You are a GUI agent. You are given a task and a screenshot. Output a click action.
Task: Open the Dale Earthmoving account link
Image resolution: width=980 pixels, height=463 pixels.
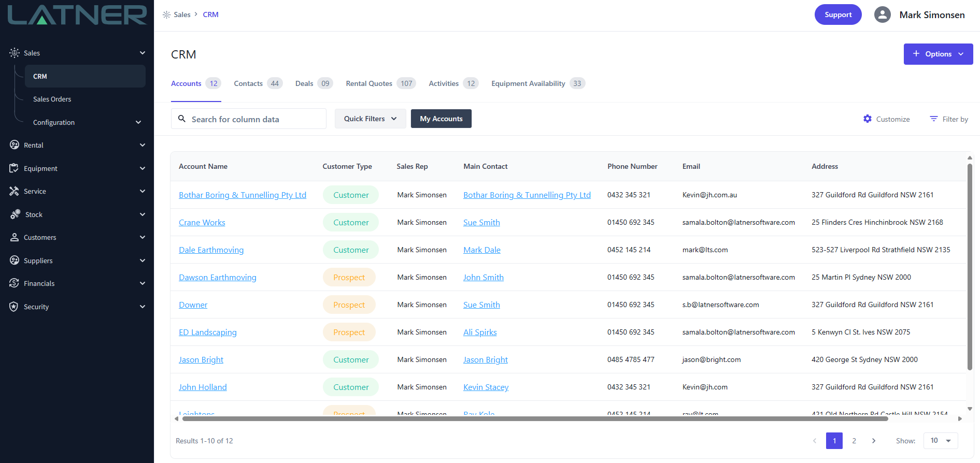pyautogui.click(x=211, y=250)
